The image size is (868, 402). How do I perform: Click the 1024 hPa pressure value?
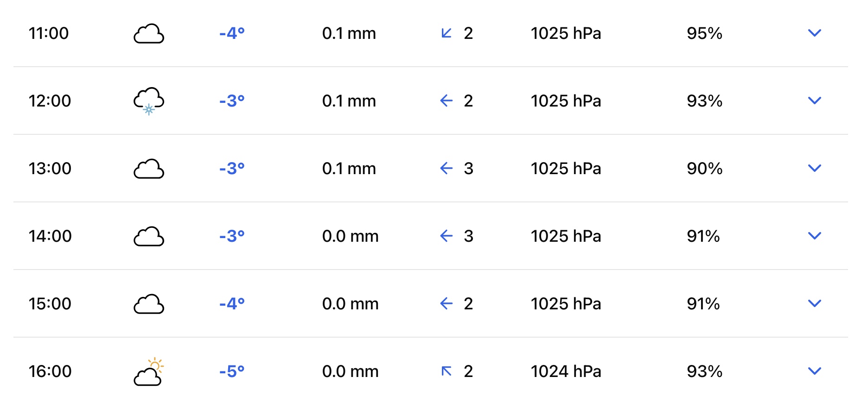tap(566, 371)
